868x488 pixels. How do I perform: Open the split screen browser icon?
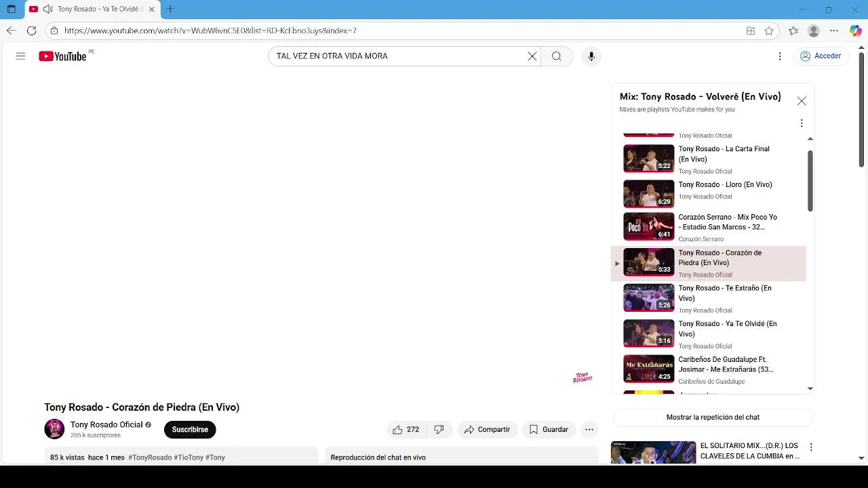[x=751, y=30]
